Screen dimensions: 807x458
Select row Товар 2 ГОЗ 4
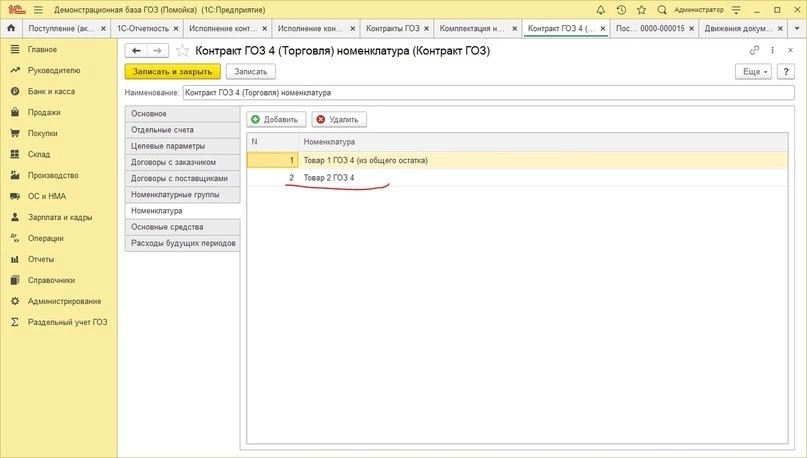(x=517, y=178)
